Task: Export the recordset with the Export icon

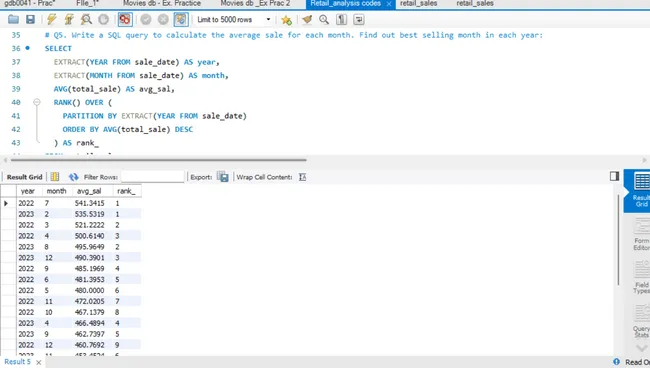Action: (x=223, y=177)
